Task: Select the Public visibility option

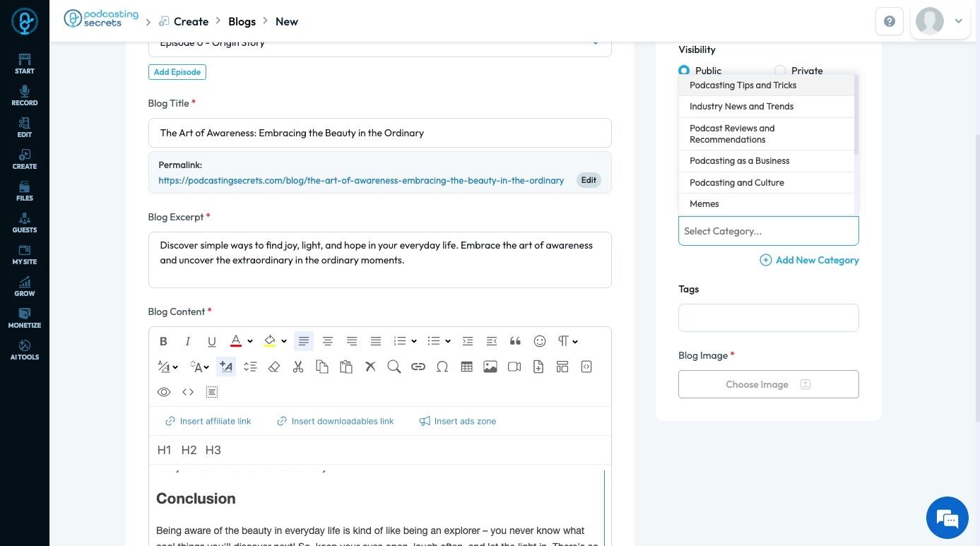Action: pos(684,71)
